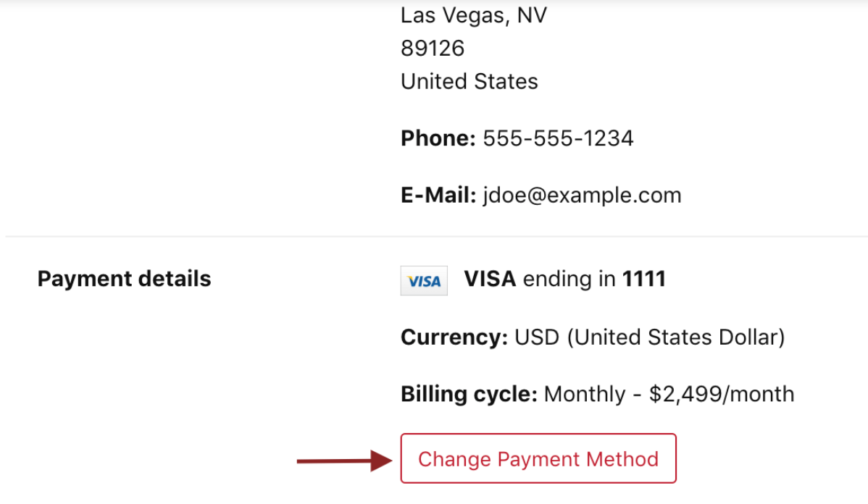Select the card's last digits 1111

coord(643,279)
